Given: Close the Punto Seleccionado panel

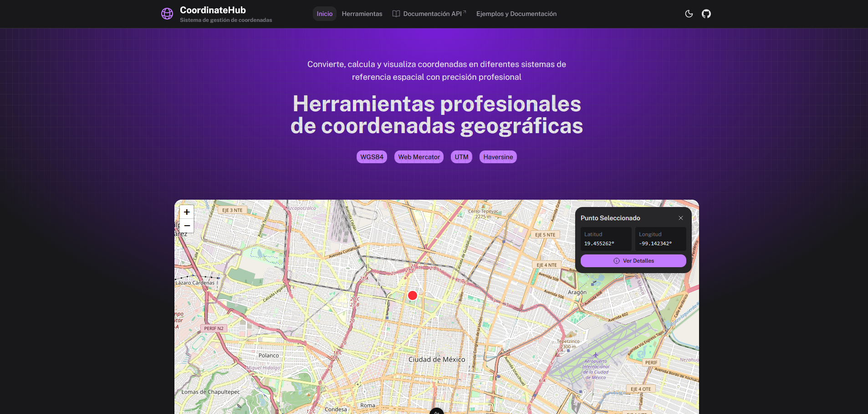Looking at the screenshot, I should [x=680, y=218].
